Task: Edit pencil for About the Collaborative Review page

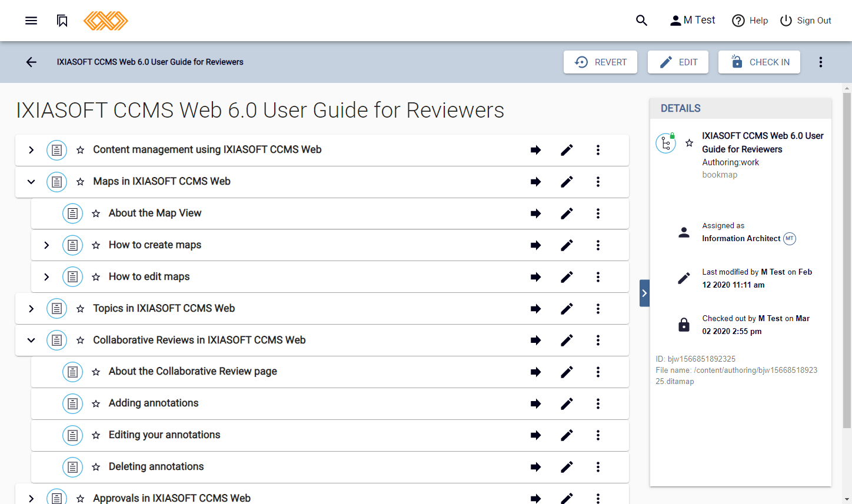Action: [567, 372]
